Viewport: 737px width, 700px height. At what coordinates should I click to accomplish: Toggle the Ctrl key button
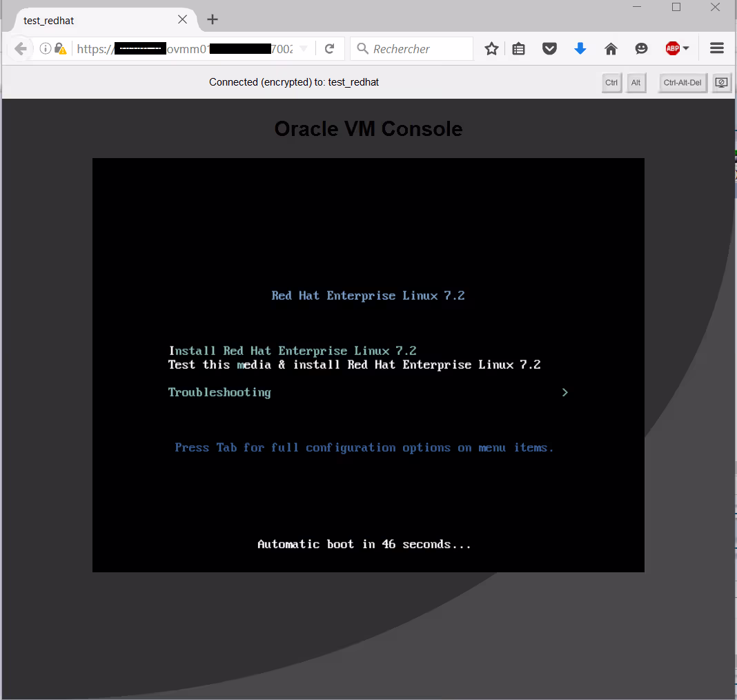[611, 83]
